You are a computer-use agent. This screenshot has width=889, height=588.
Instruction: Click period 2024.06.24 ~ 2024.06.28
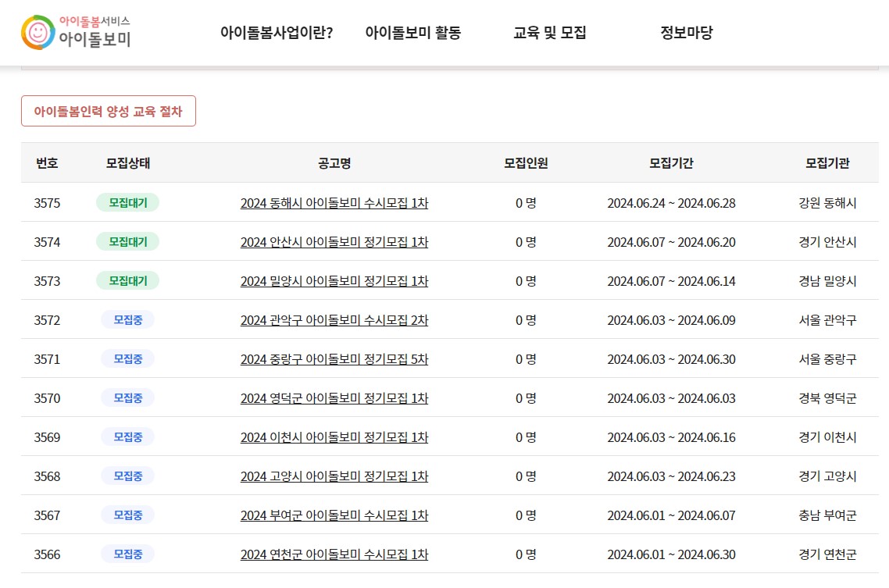[671, 203]
